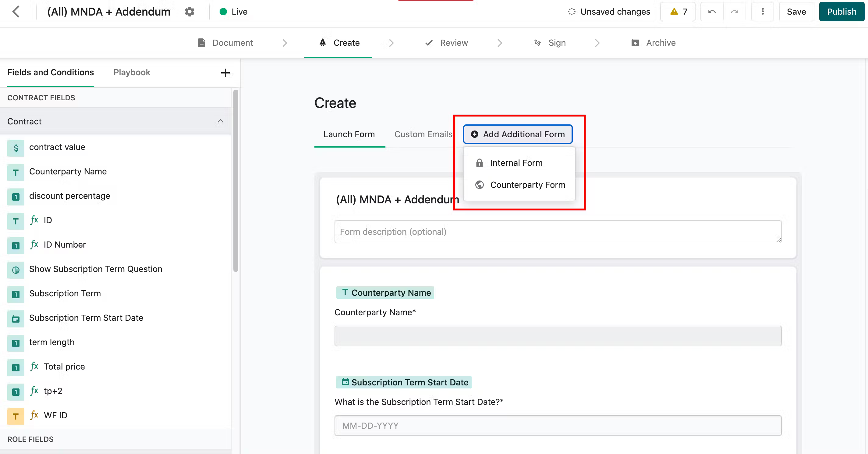Open the three-dot overflow menu

(x=763, y=11)
